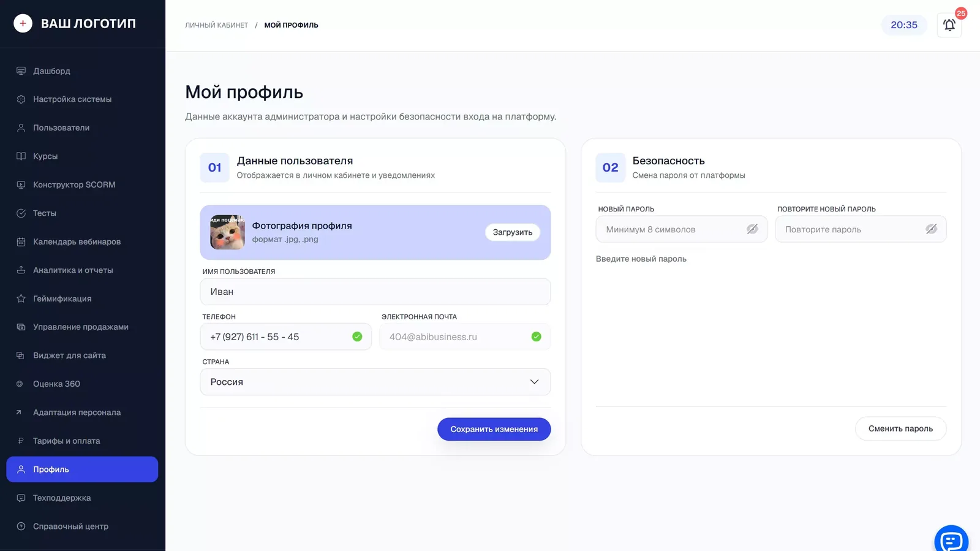Image resolution: width=980 pixels, height=551 pixels.
Task: Go to Личный кабинет breadcrumb
Action: 216,26
